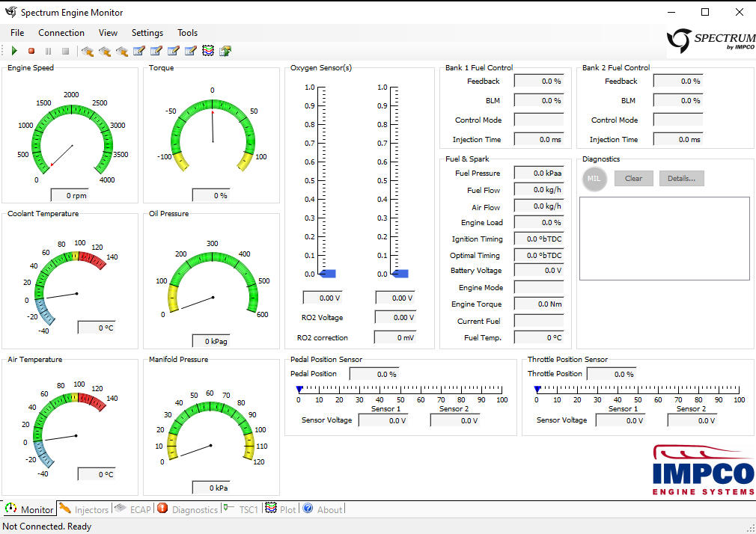Click the Ignition Timing value field
Viewport: 756px width, 534px height.
tap(538, 239)
